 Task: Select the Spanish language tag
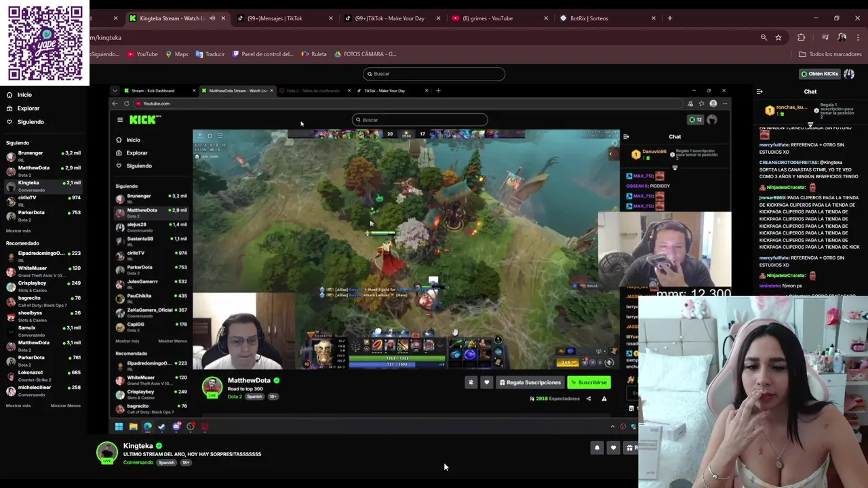coord(166,463)
